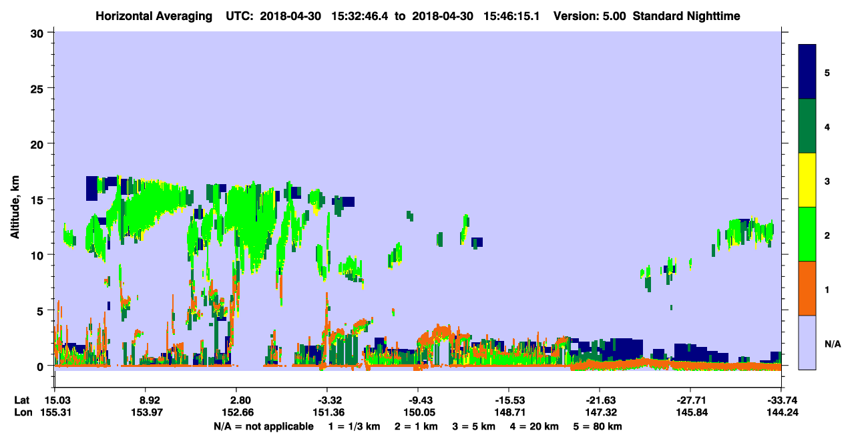Click the '3 = 5 km' footnote entry
868x445 pixels.
click(473, 426)
